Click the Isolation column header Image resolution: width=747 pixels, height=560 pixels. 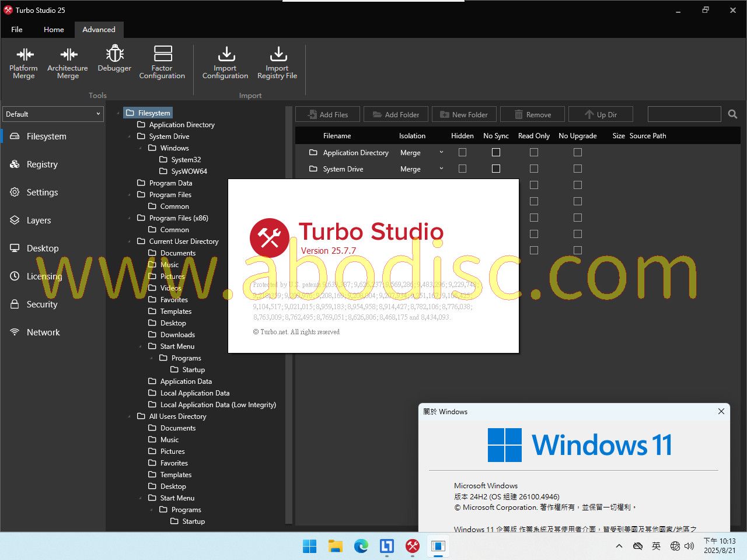[x=412, y=136]
